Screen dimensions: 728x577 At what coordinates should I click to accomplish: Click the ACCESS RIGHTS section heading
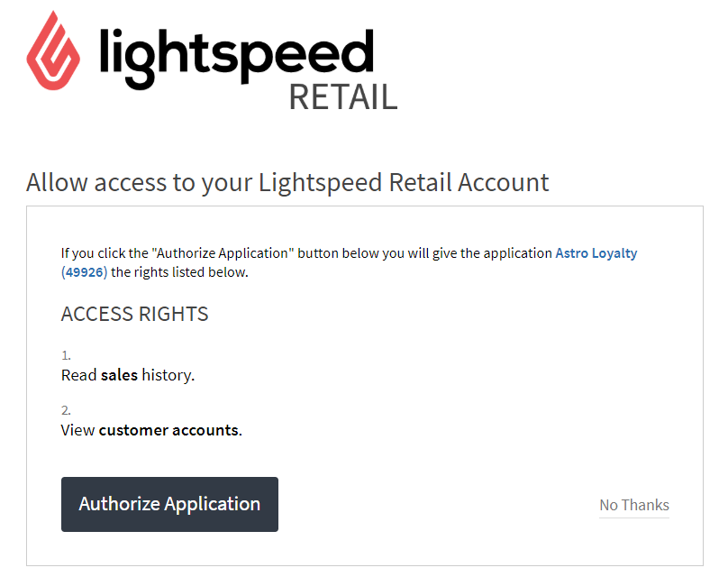134,314
